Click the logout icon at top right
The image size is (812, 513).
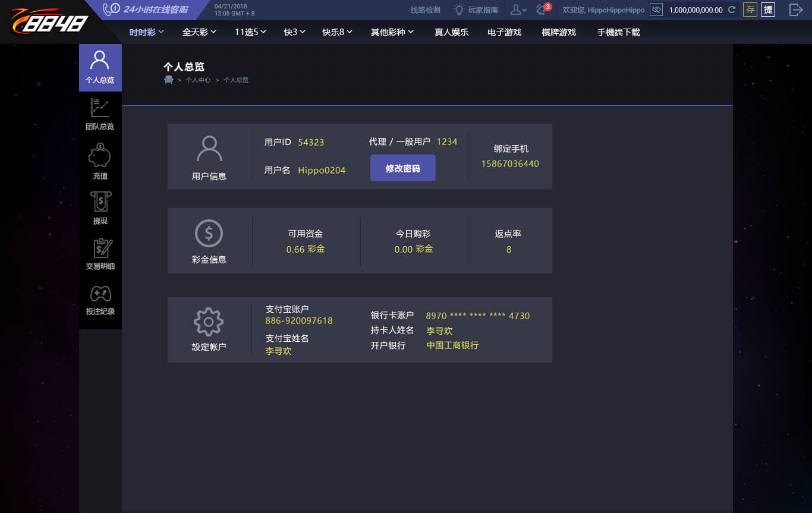pos(795,10)
